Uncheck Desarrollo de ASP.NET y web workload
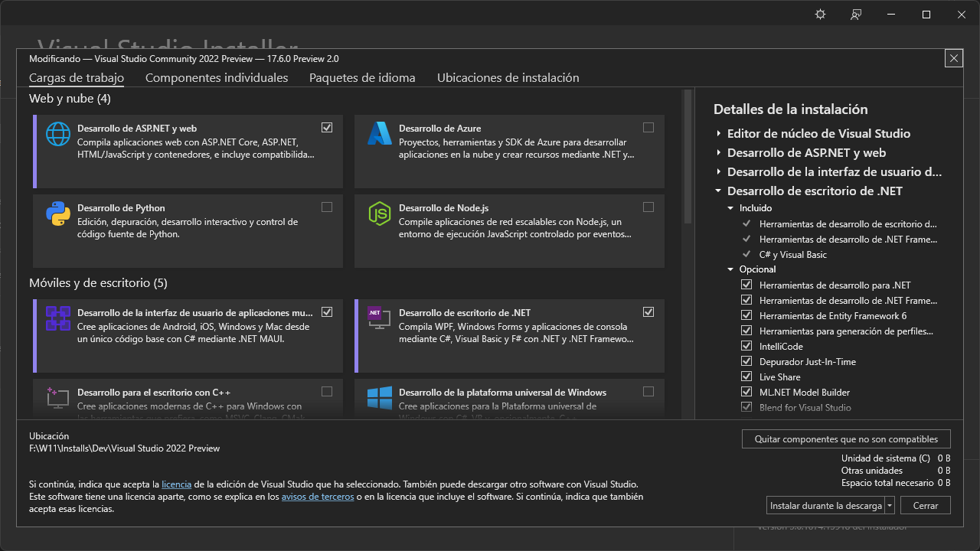Viewport: 980px width, 551px height. click(327, 127)
